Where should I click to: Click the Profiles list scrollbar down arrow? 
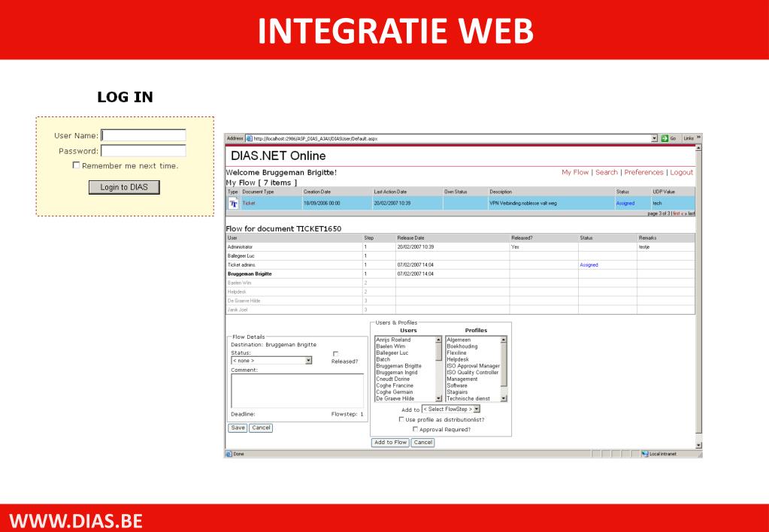503,399
